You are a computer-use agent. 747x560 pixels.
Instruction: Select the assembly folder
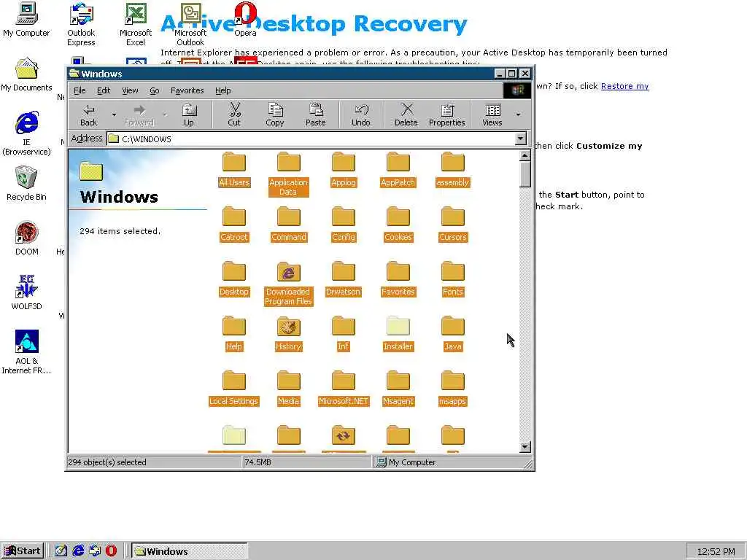pos(452,169)
